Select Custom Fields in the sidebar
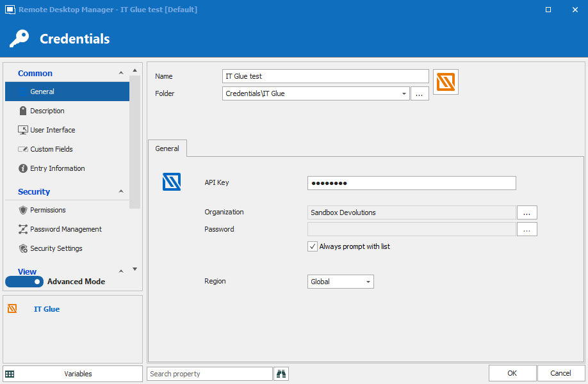Viewport: 588px width, 384px height. pyautogui.click(x=51, y=149)
